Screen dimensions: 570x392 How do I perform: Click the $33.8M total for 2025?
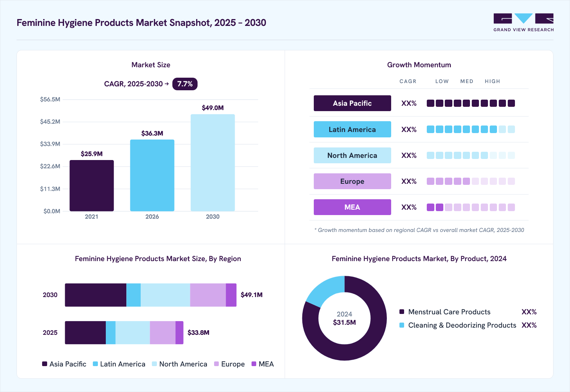coord(198,333)
